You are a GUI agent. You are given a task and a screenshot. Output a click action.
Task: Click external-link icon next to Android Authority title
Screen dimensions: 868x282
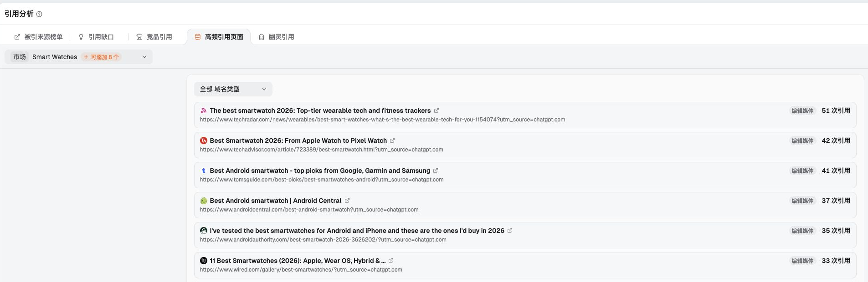pyautogui.click(x=510, y=231)
